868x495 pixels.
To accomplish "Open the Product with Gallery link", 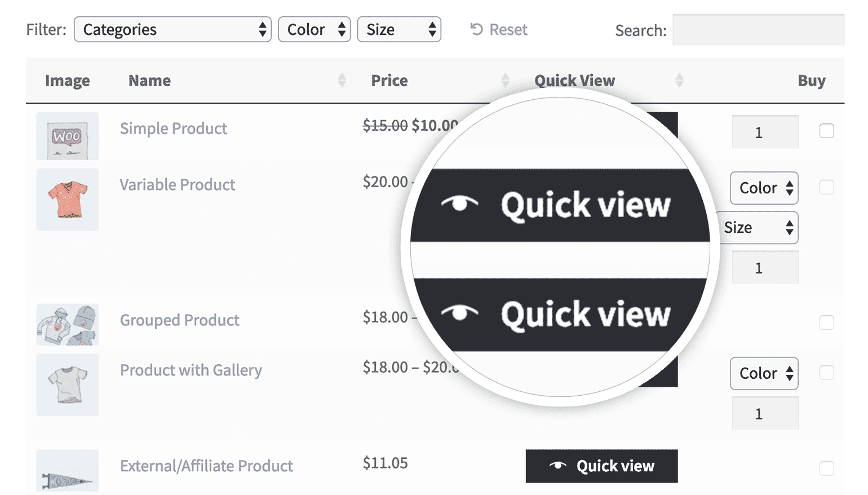I will coord(191,370).
